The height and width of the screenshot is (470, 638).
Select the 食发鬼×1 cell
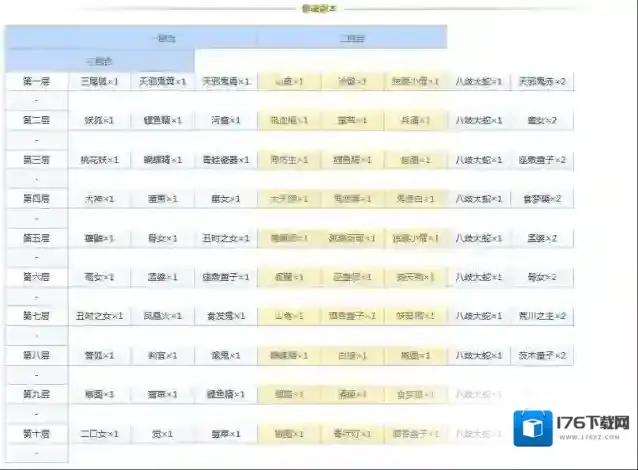point(226,316)
